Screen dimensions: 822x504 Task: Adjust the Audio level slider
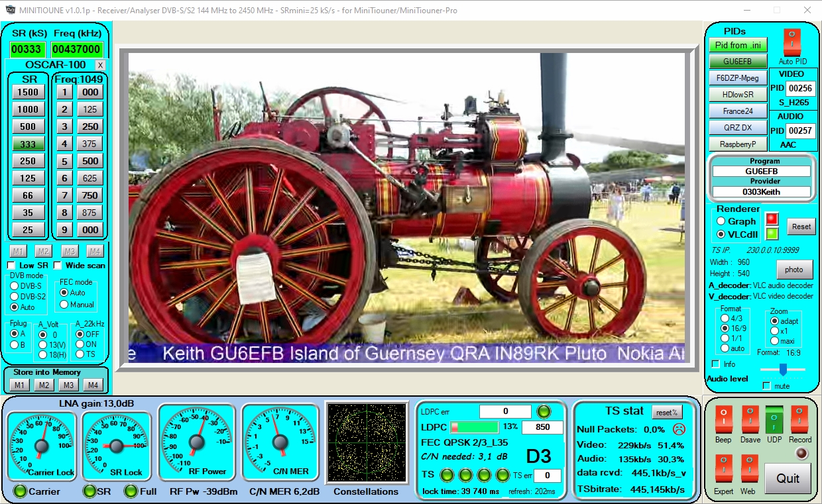click(x=783, y=370)
